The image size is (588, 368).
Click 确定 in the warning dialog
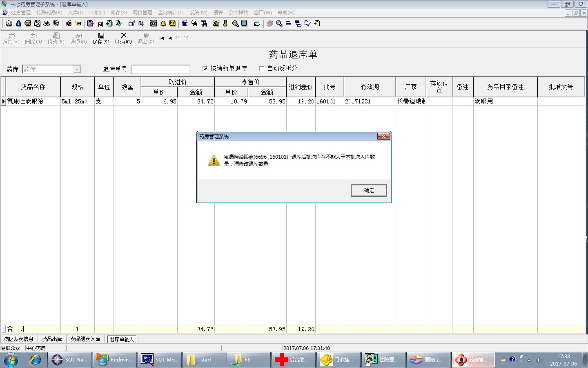(x=369, y=190)
